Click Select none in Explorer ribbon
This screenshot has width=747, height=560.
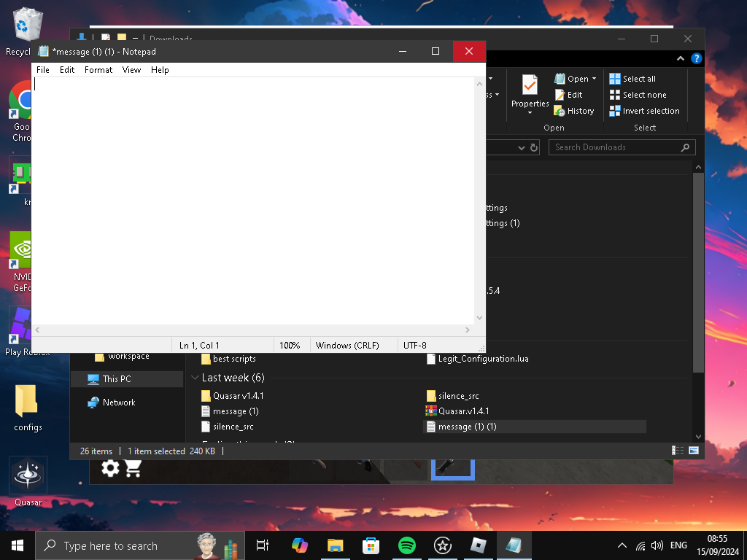(638, 95)
